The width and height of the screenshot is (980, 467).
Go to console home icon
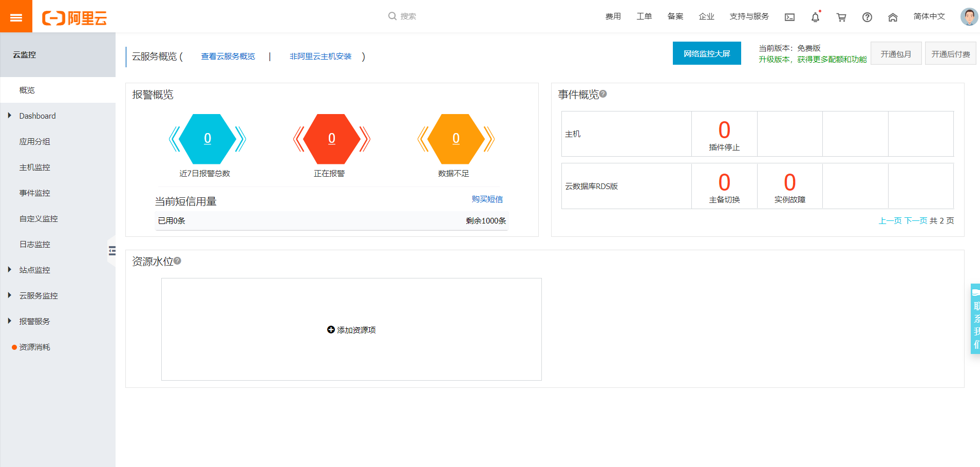point(893,17)
